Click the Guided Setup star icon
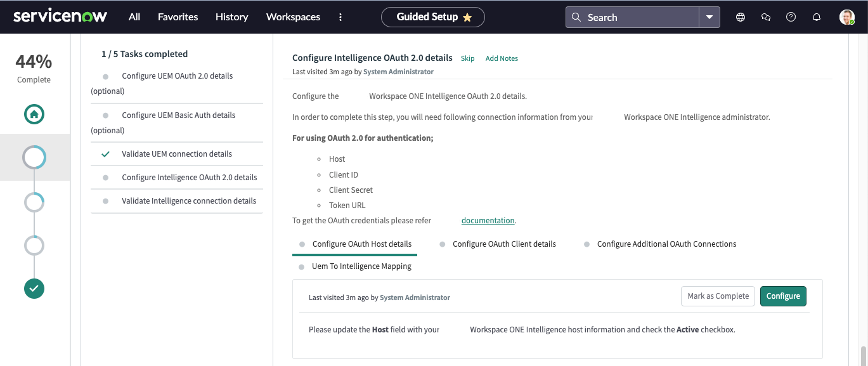868x366 pixels. point(468,17)
